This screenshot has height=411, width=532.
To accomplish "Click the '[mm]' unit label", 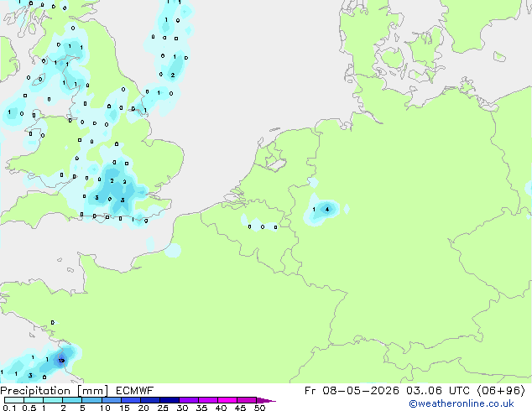I will (x=93, y=391).
